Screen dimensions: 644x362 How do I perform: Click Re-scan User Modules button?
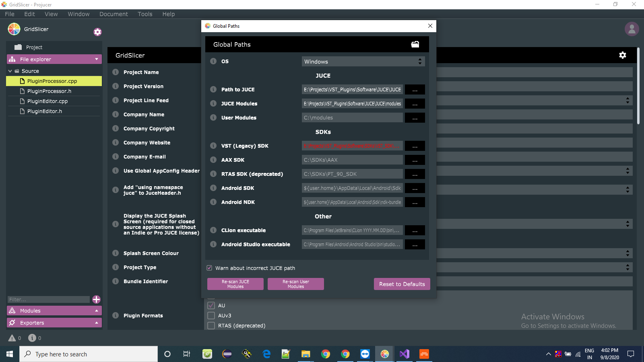click(x=296, y=284)
